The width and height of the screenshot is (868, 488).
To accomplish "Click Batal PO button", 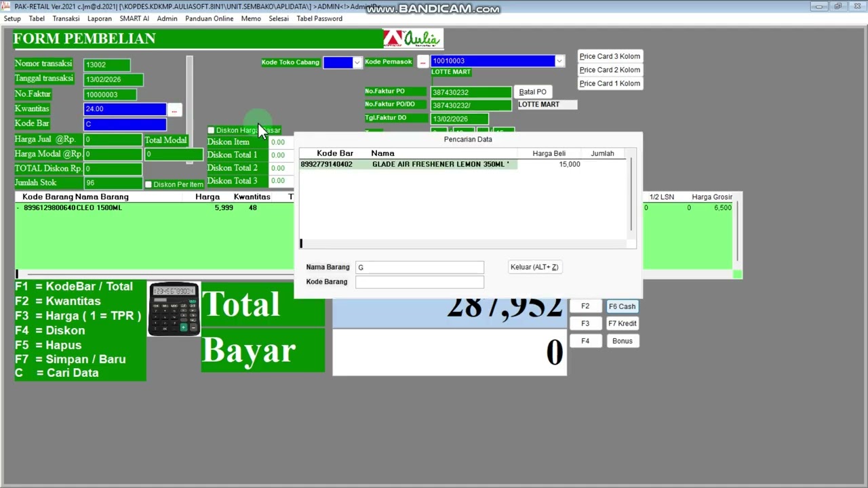I will pyautogui.click(x=532, y=91).
